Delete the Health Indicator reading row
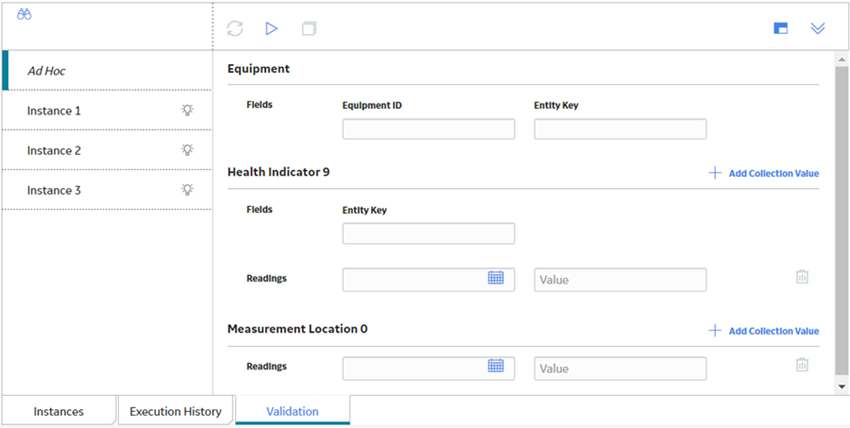This screenshot has height=428, width=850. [x=802, y=277]
